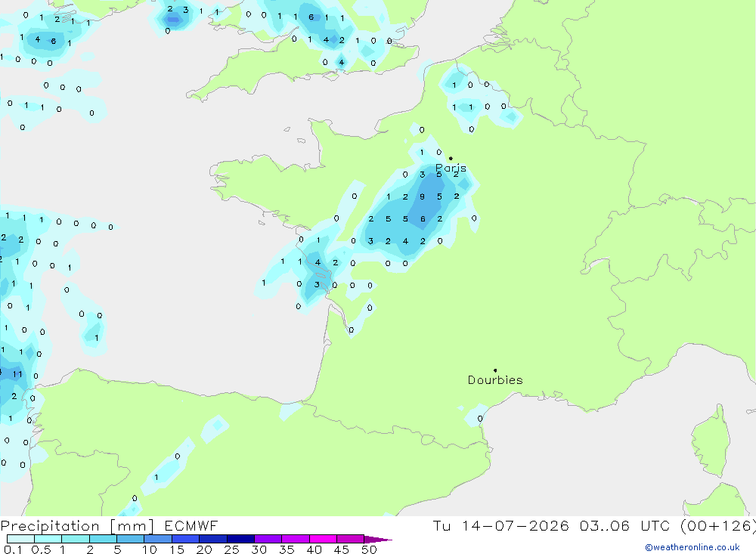
Task: Open the weatheronline.co.uk copyright link
Action: tap(692, 547)
